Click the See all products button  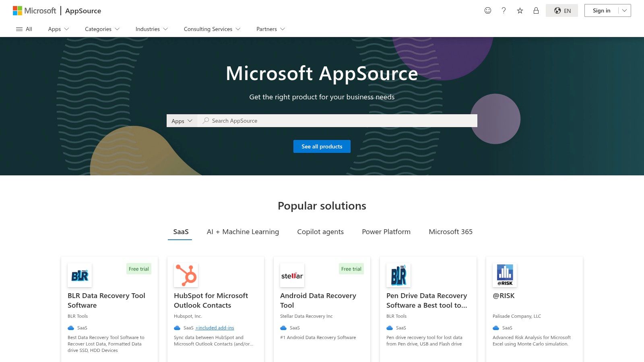click(x=322, y=146)
